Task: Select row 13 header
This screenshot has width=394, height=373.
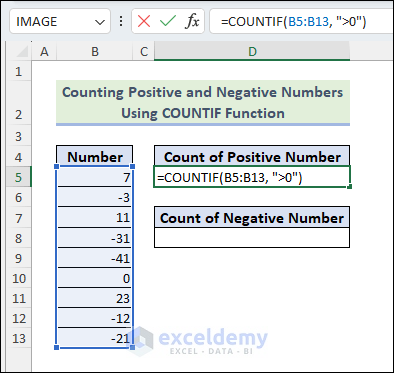Action: coord(18,338)
